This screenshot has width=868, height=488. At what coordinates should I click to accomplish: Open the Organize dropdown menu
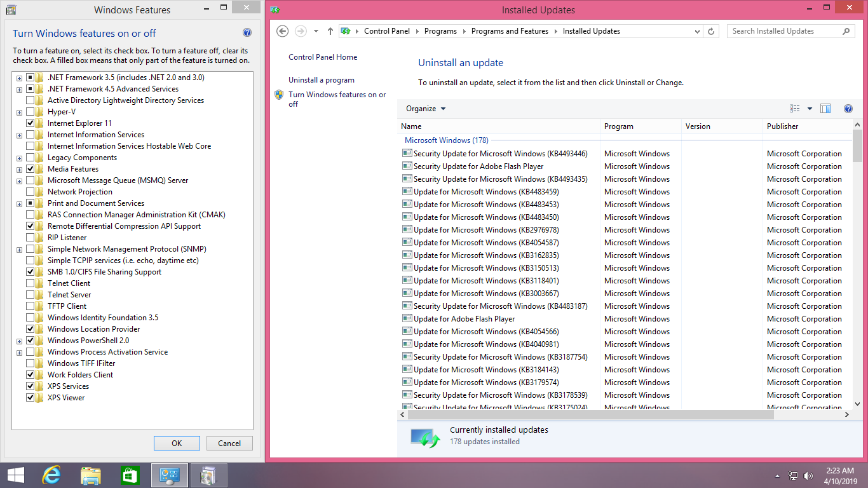tap(426, 109)
